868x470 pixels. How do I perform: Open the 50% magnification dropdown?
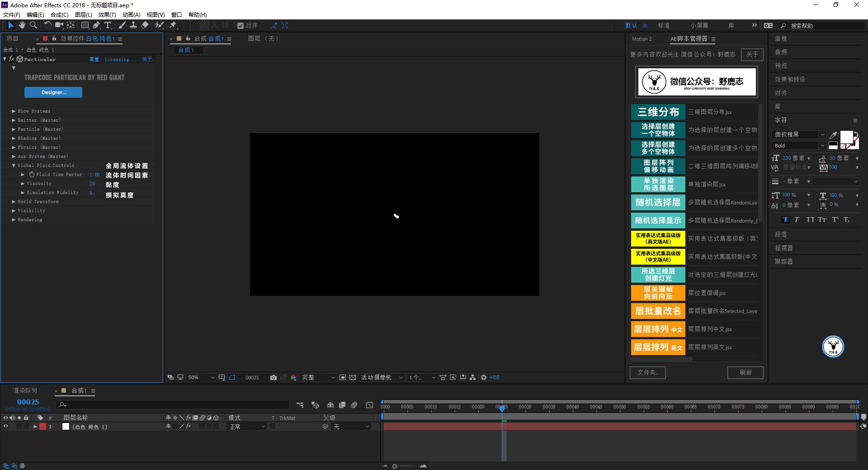[x=201, y=377]
